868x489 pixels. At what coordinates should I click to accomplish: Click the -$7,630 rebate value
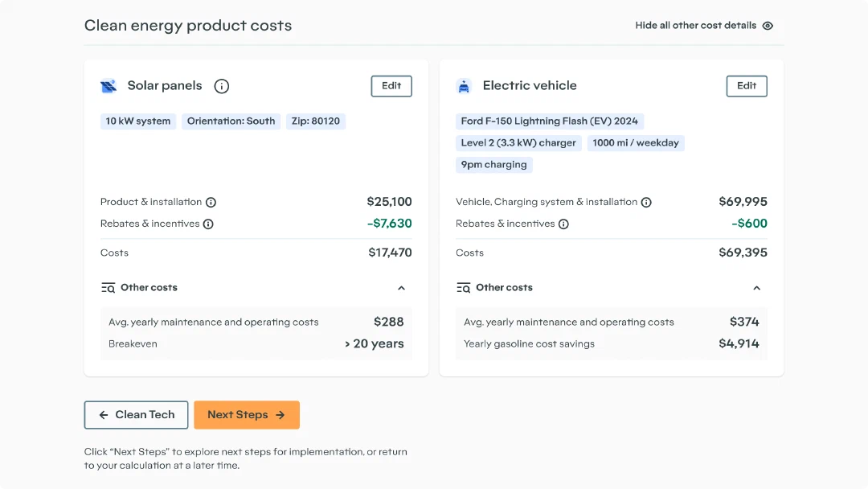(390, 223)
